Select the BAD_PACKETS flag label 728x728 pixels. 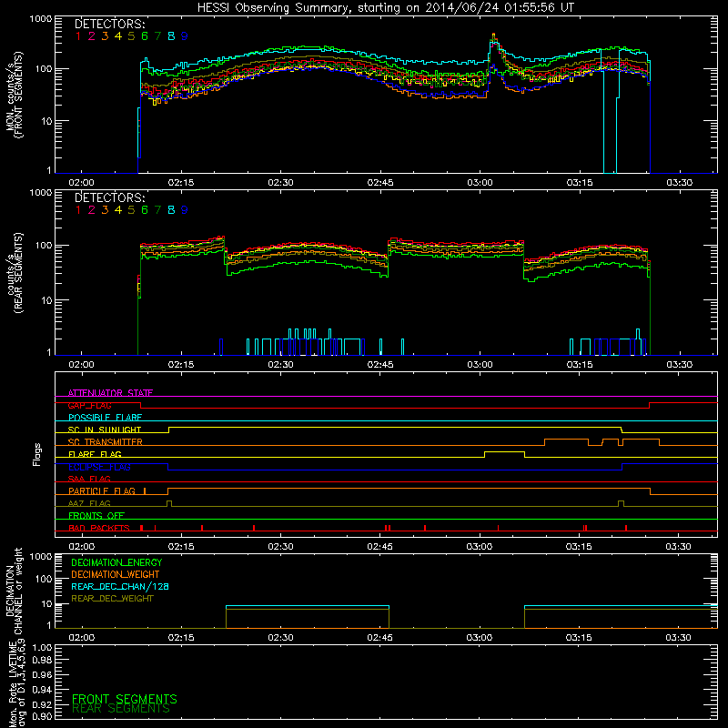coord(99,528)
